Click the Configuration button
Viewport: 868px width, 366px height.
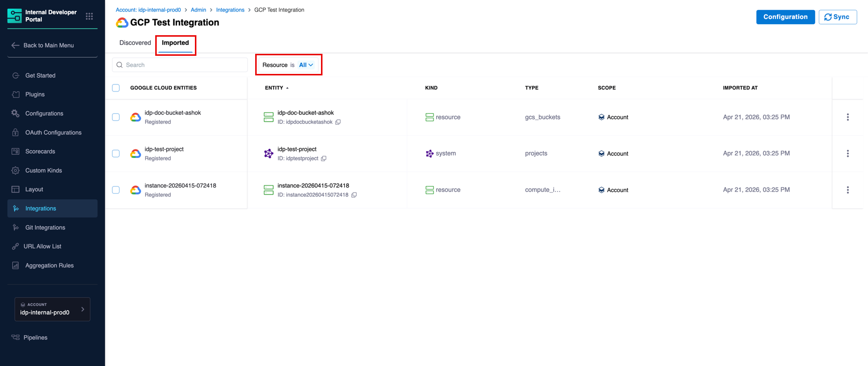(786, 17)
